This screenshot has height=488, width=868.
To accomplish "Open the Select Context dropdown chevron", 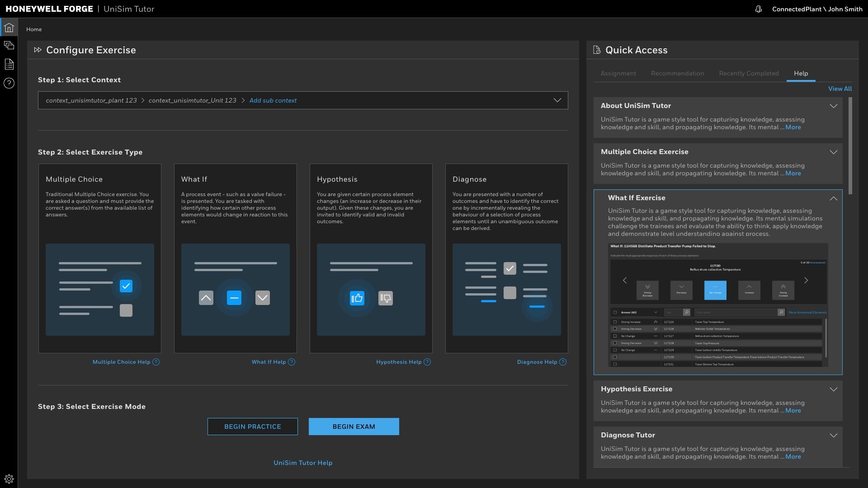I will (x=557, y=100).
